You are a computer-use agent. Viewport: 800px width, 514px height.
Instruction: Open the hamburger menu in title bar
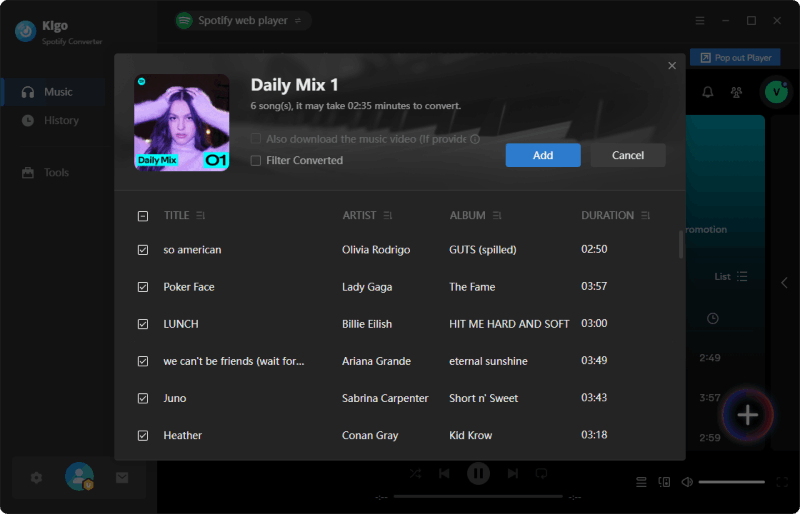700,20
